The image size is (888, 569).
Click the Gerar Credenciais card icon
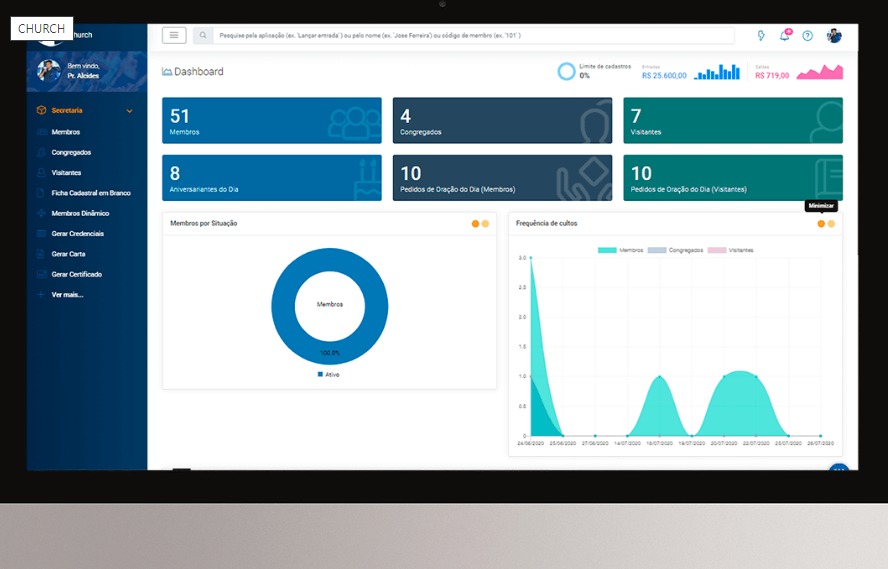click(x=41, y=233)
